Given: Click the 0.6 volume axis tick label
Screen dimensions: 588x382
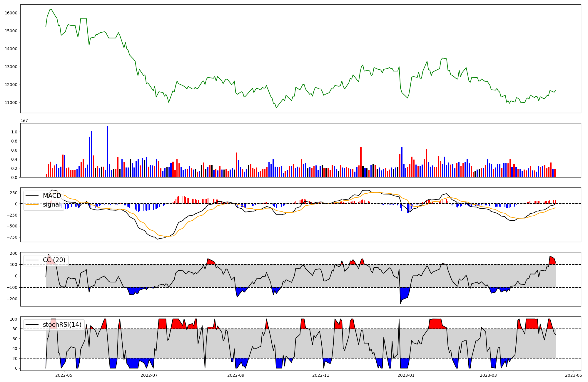Looking at the screenshot, I should 14,150.
